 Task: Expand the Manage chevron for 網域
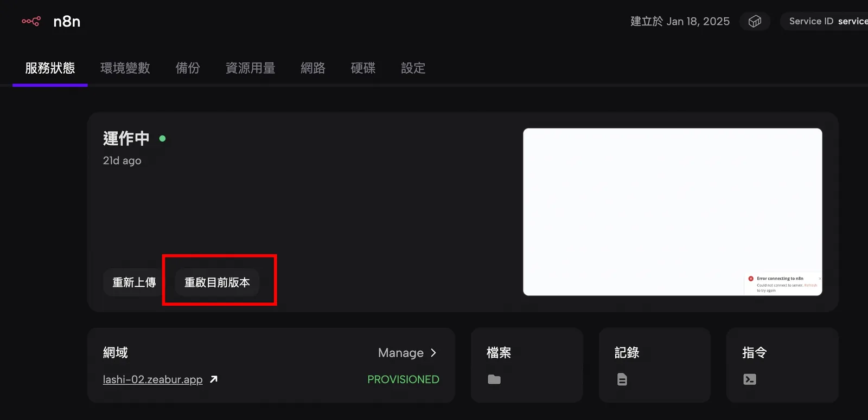pyautogui.click(x=433, y=353)
